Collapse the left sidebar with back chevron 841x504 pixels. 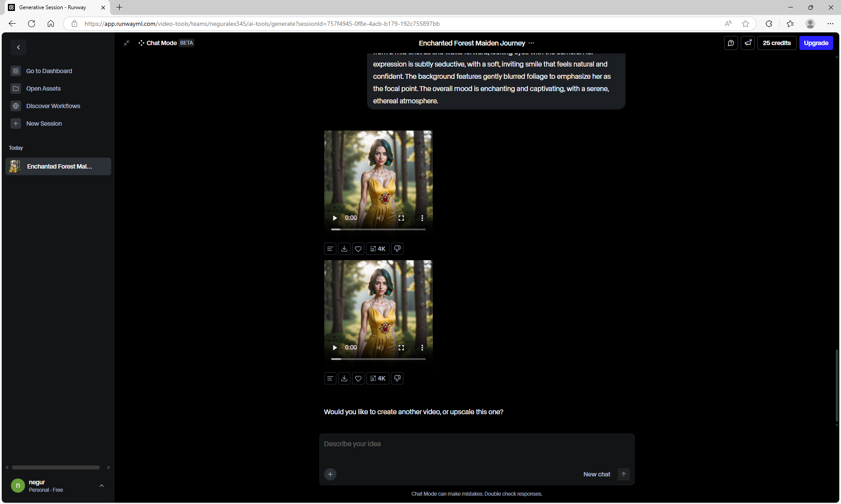(18, 47)
